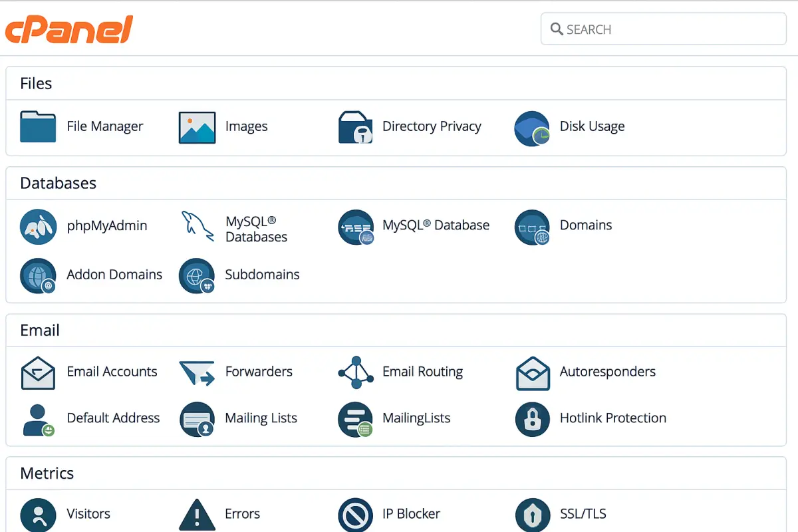798x532 pixels.
Task: Click the Hotlink Protection padlock icon
Action: [x=533, y=419]
